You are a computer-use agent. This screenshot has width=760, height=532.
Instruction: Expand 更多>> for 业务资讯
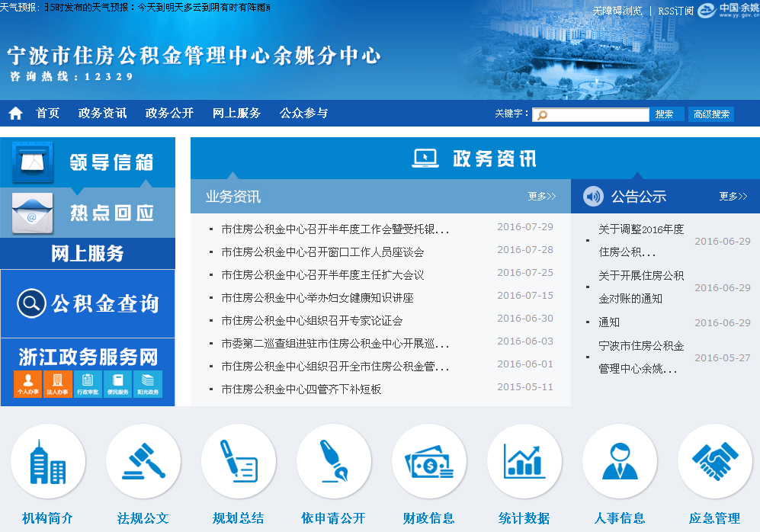tap(542, 196)
